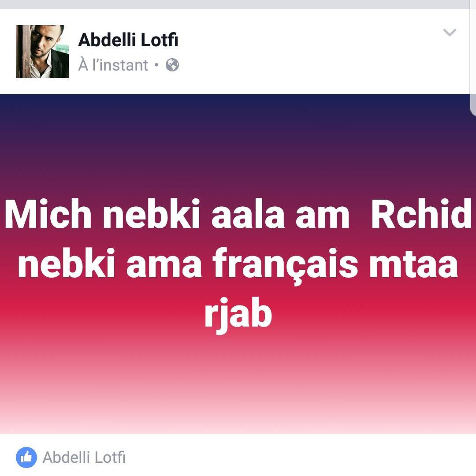The height and width of the screenshot is (476, 476).
Task: Open Abdelli Lotfi's profile picture
Action: [42, 52]
